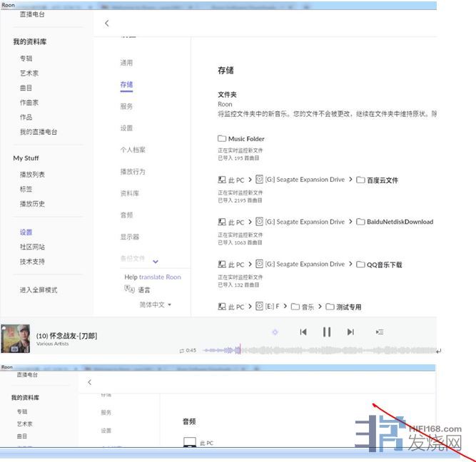Toggle the loop icon beside 0:45
Viewport: 476px width, 462px height.
[182, 351]
